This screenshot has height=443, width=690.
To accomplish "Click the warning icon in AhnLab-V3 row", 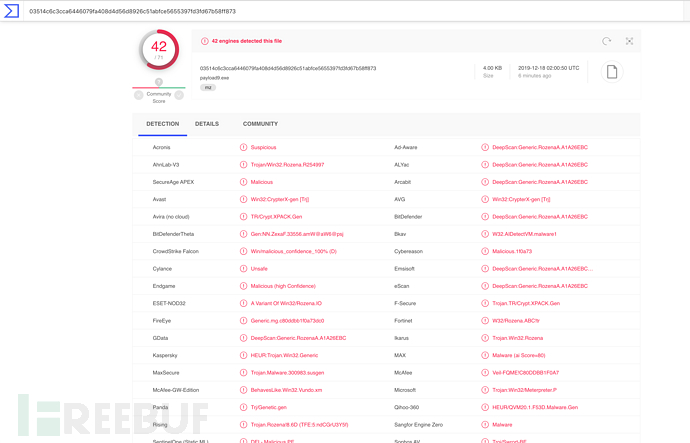I will [243, 165].
